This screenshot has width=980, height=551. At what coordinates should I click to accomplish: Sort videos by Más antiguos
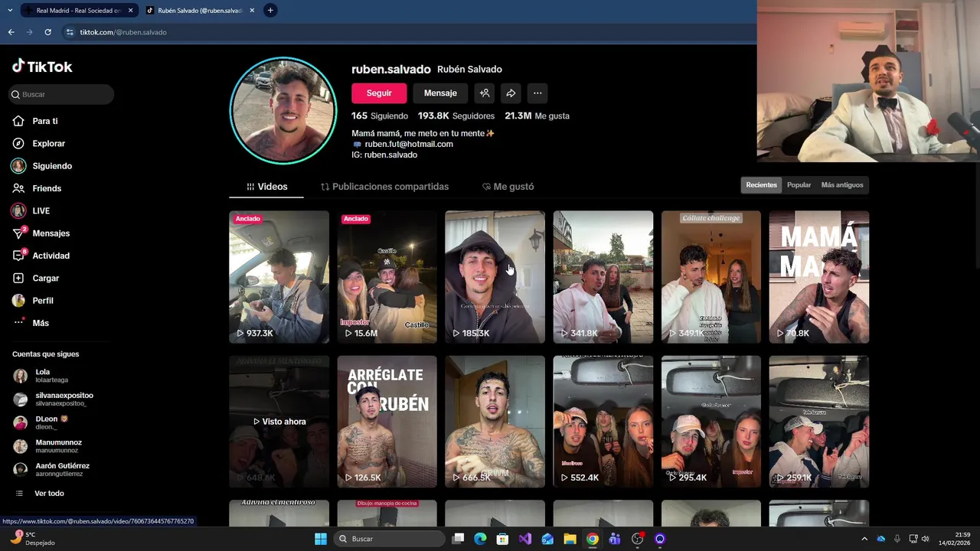click(x=841, y=185)
